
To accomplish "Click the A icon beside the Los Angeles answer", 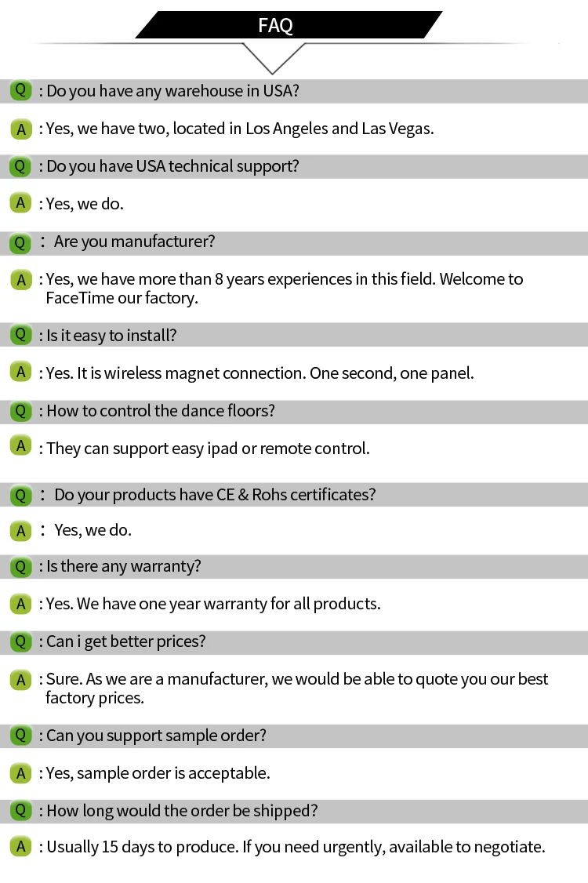I will click(20, 129).
